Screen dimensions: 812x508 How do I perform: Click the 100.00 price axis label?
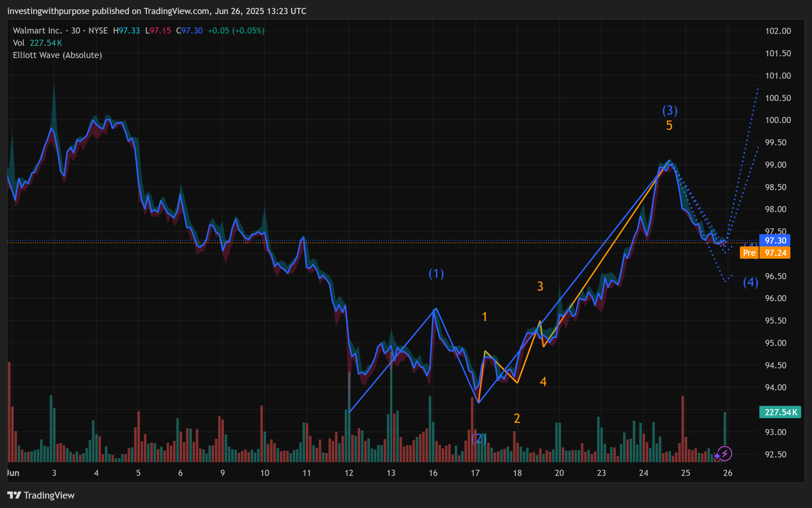[x=778, y=120]
